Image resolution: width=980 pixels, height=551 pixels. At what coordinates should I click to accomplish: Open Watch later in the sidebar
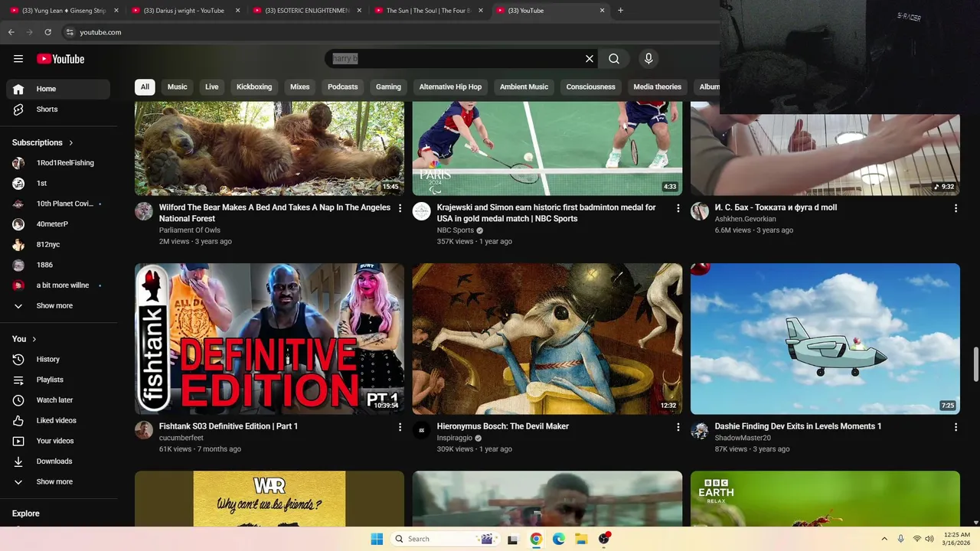click(58, 400)
